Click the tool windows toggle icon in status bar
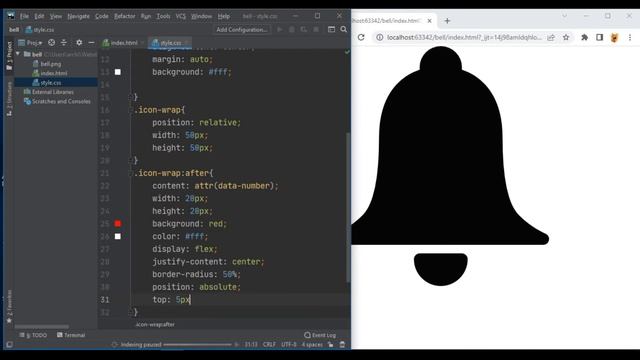Viewport: 640px width, 360px height. pyautogui.click(x=9, y=345)
